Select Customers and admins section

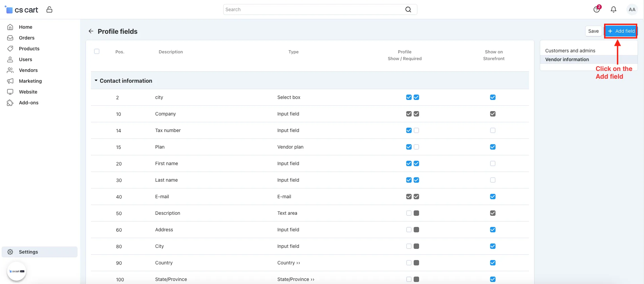570,51
